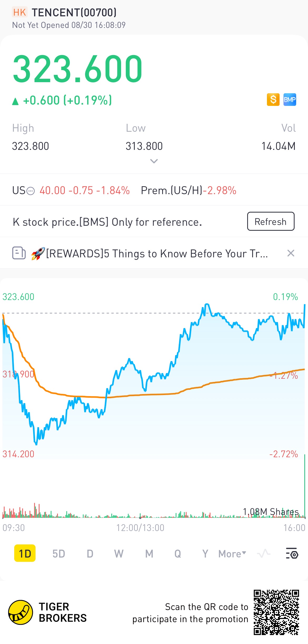
Task: Tap the US quote ellipsis icon
Action: [31, 191]
